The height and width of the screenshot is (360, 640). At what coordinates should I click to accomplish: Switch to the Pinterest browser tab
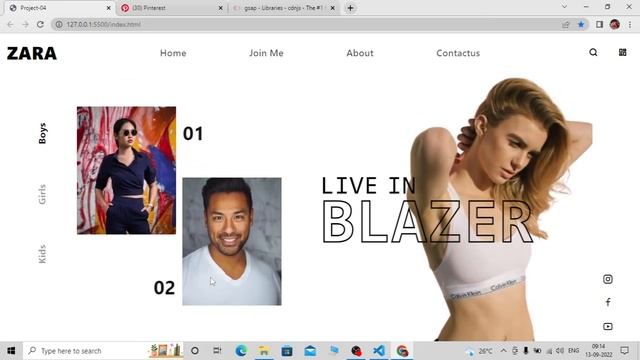171,8
